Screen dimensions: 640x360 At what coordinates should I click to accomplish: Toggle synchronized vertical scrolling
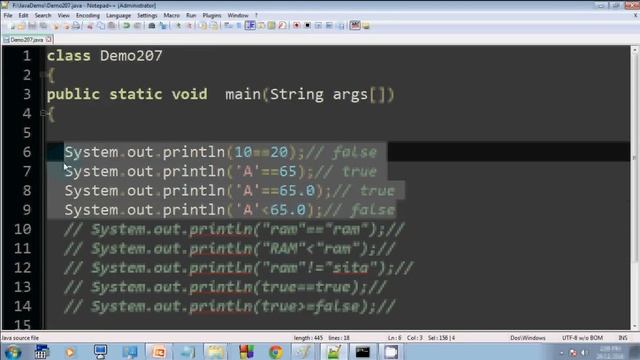click(203, 26)
